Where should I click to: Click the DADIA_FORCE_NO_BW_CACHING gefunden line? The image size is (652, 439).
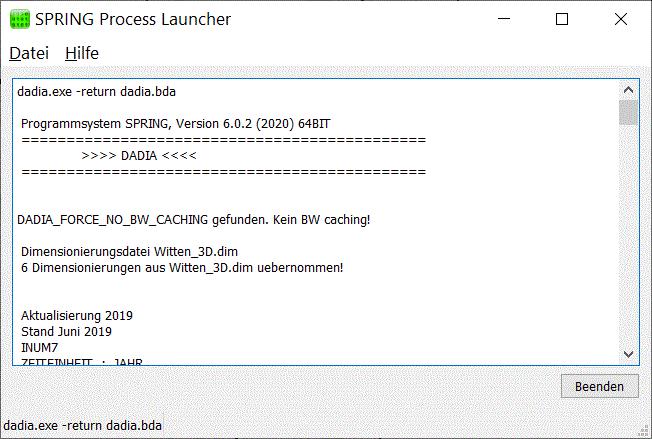[193, 220]
